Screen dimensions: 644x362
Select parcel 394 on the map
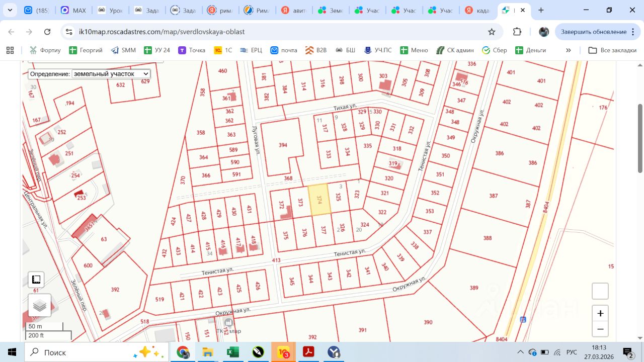pyautogui.click(x=282, y=145)
